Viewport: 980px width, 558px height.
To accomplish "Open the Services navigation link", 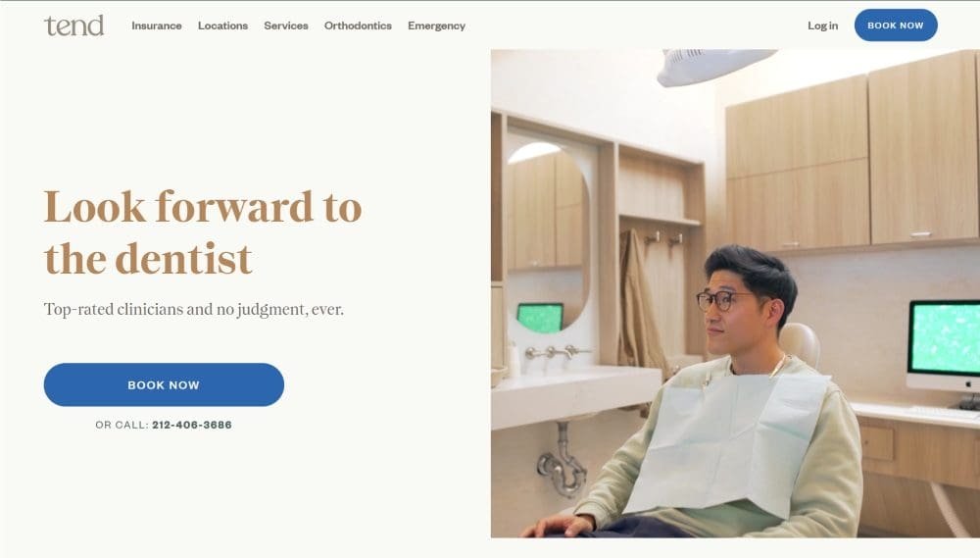I will coord(285,25).
